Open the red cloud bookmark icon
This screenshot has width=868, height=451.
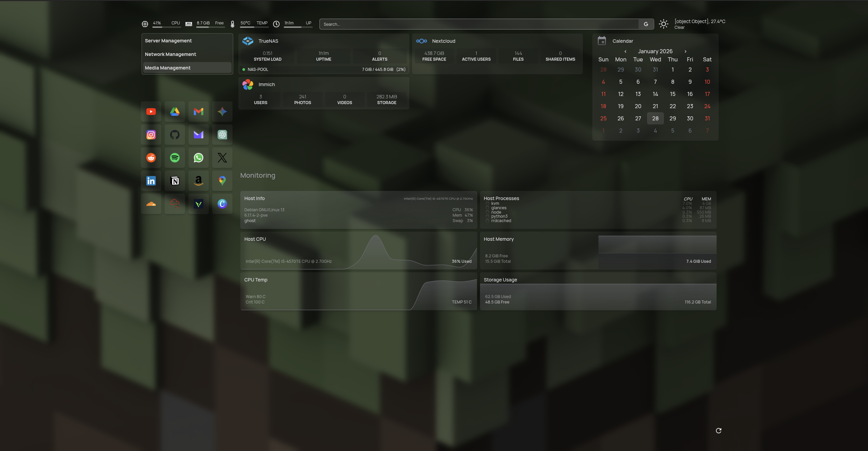(175, 204)
